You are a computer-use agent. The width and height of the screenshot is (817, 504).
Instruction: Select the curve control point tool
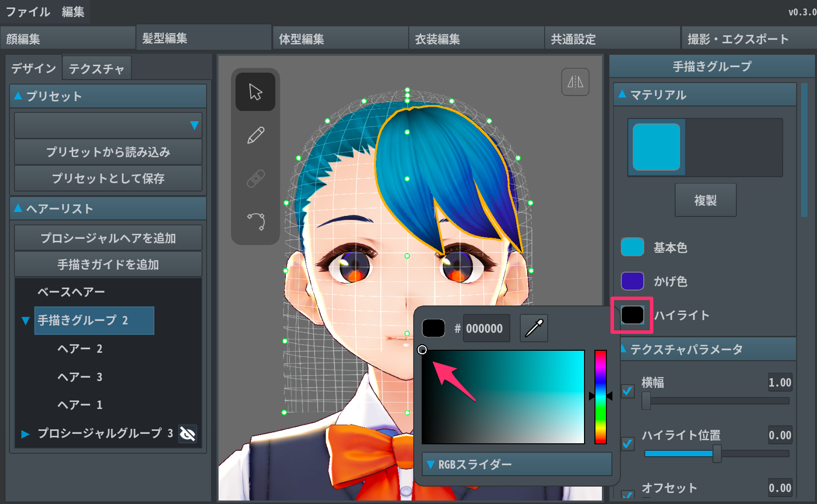[255, 221]
